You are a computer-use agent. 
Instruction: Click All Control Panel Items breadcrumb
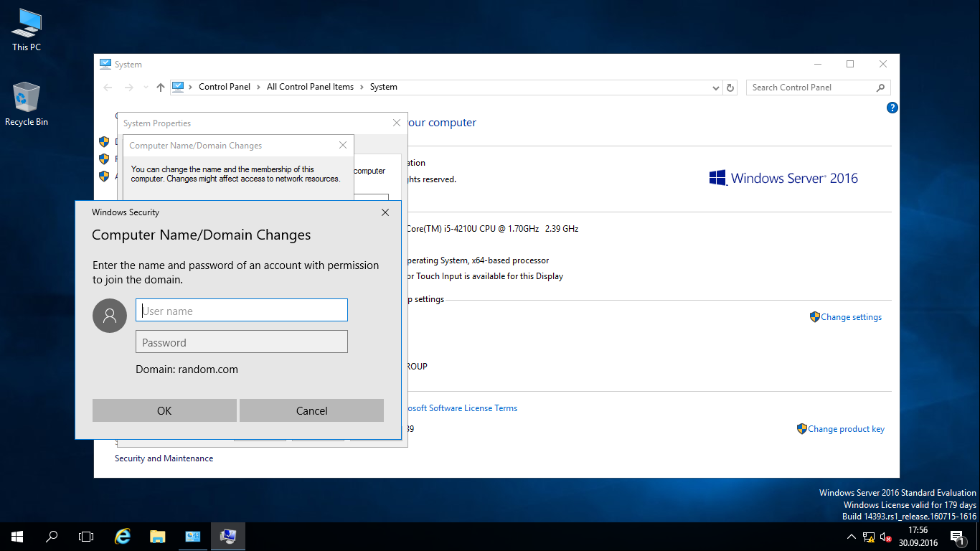point(310,87)
